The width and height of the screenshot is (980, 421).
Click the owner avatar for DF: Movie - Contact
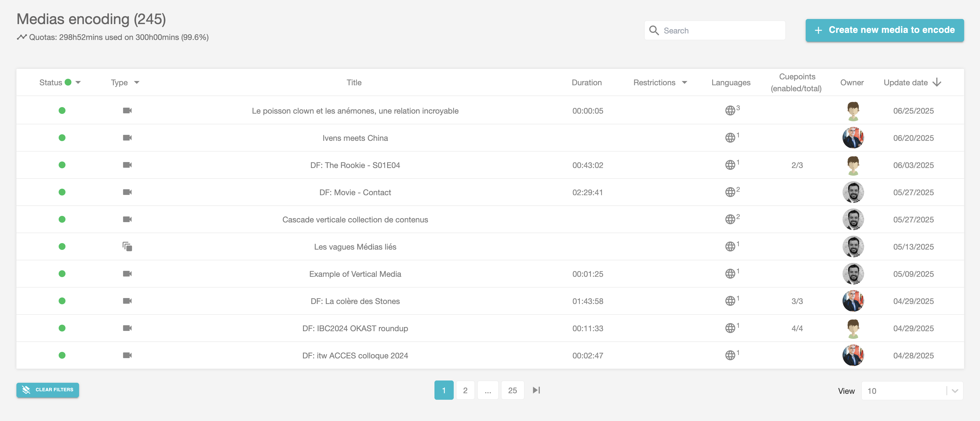(x=853, y=192)
